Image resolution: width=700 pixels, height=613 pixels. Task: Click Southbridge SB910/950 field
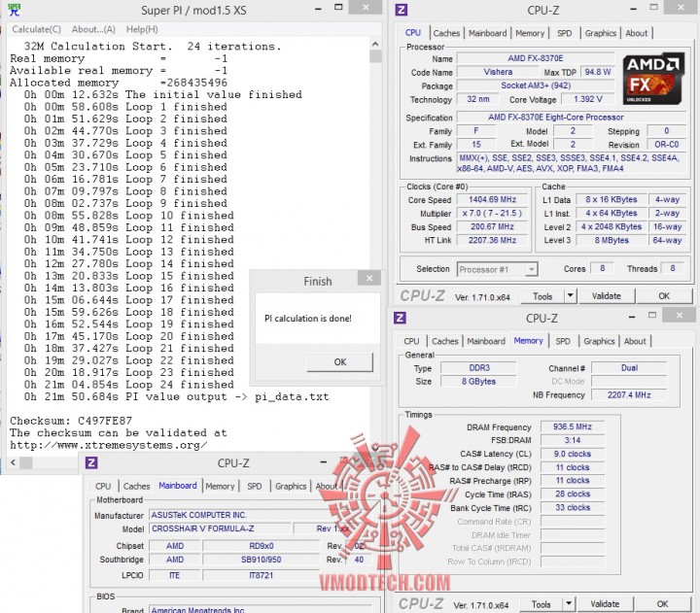(261, 560)
